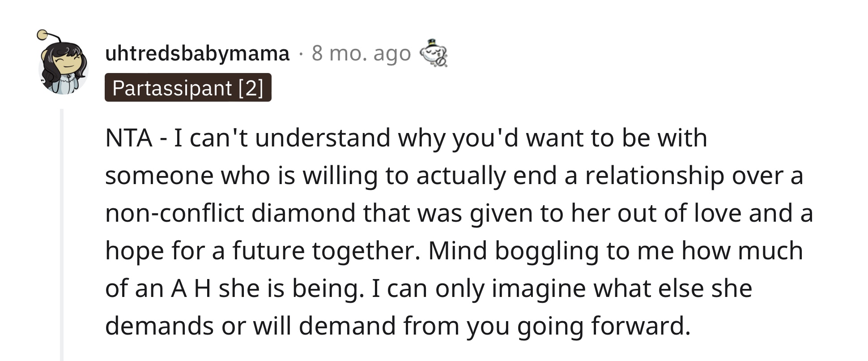Click the "A H" abbreviation in comment
Image resolution: width=868 pixels, height=361 pixels.
pos(191,288)
